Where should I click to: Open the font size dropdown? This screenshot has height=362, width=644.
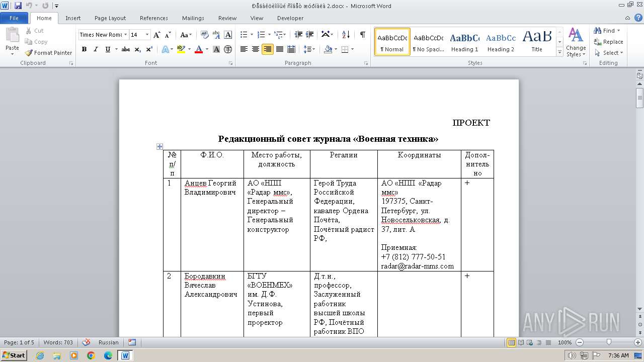(x=147, y=35)
